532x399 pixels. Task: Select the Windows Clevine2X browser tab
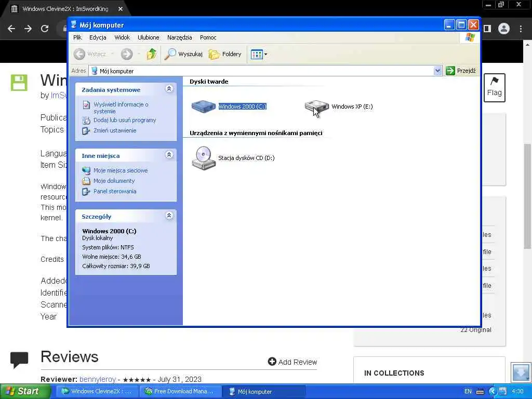pos(65,9)
